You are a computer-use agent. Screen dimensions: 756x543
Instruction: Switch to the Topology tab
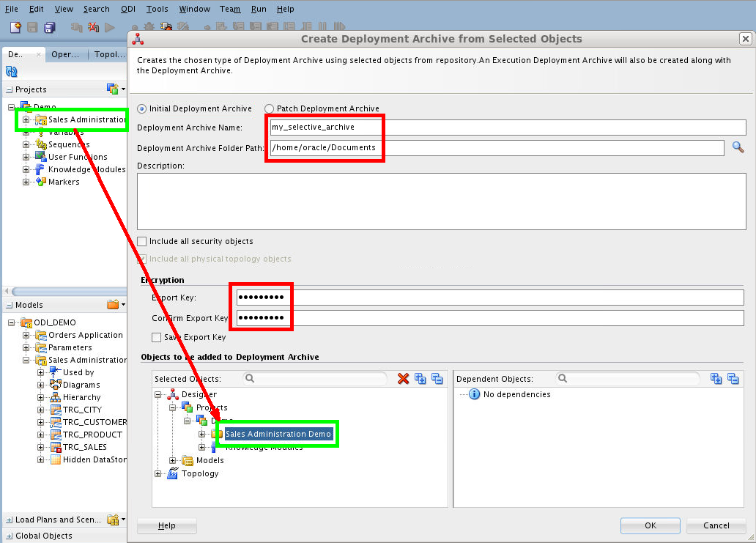coord(108,54)
